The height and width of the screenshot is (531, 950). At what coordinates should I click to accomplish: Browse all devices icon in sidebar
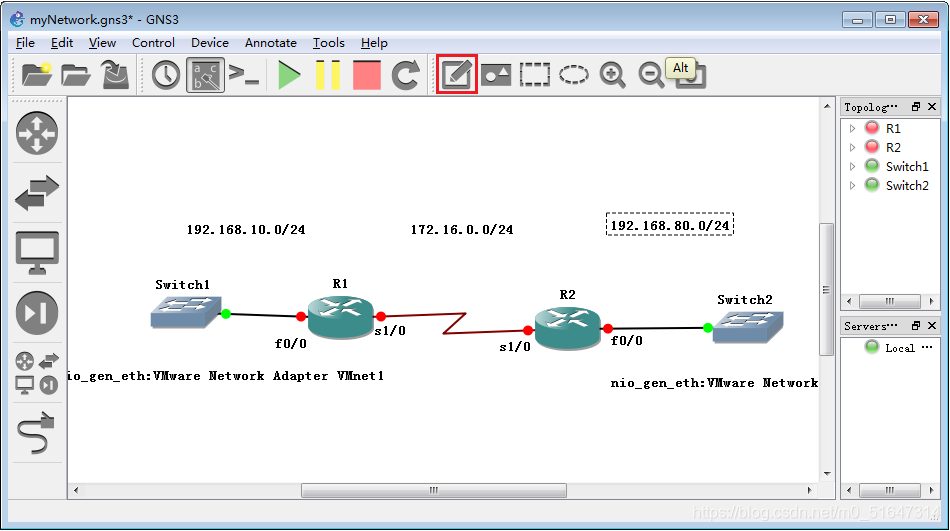[x=37, y=373]
